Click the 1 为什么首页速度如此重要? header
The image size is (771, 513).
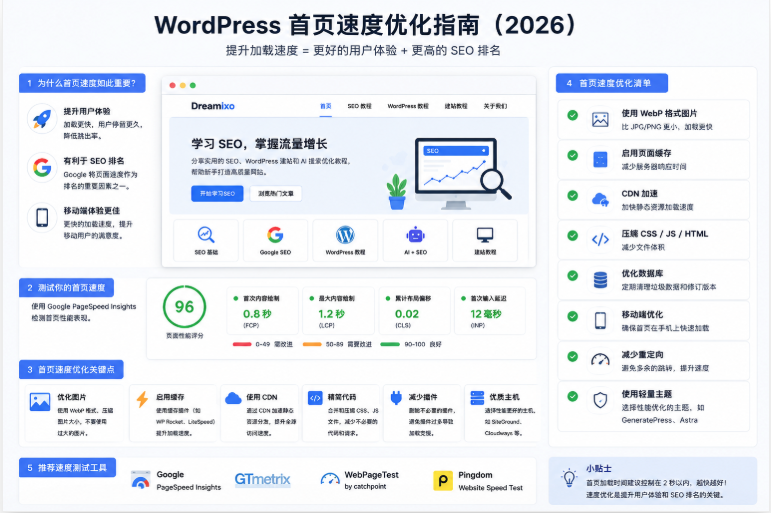[82, 83]
